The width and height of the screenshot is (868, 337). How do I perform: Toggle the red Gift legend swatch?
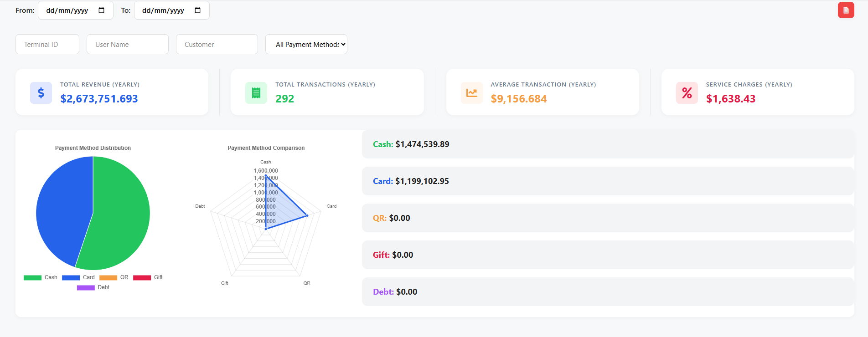pyautogui.click(x=142, y=277)
